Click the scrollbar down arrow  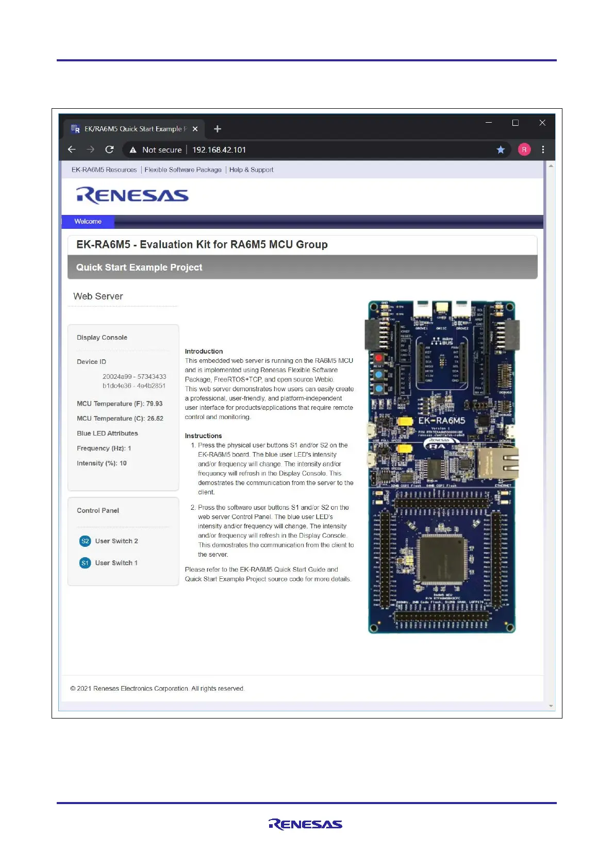point(551,706)
